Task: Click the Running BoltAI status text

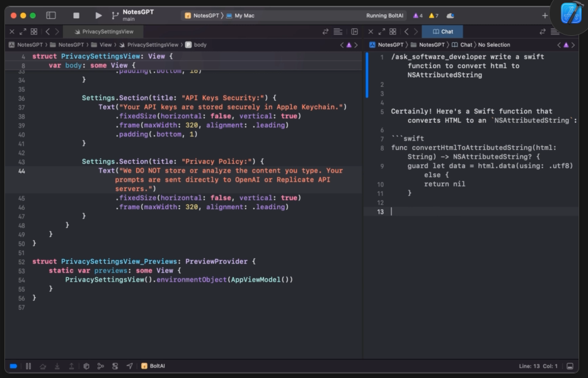Action: click(x=384, y=15)
